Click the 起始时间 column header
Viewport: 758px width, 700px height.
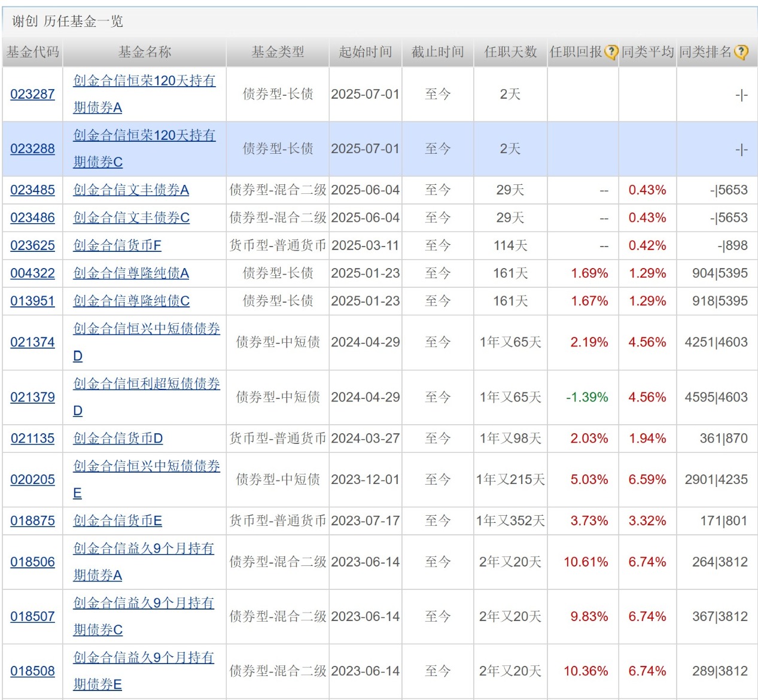[366, 53]
